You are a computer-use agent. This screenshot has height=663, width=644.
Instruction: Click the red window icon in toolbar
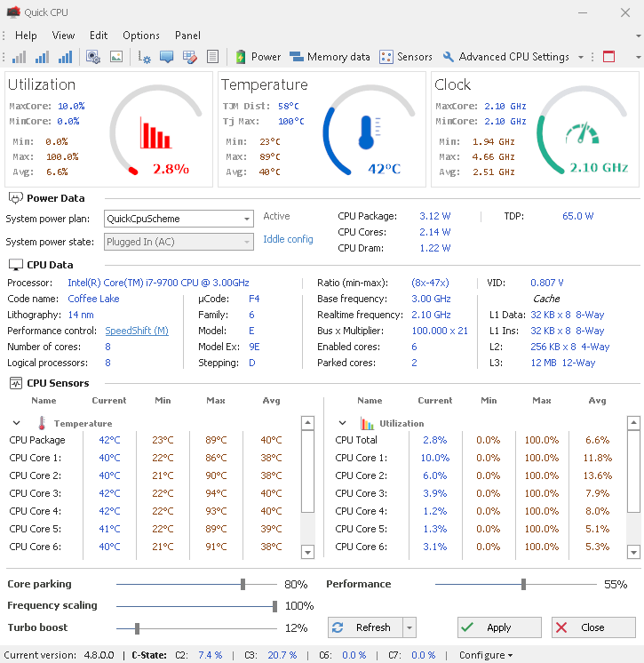tap(609, 57)
